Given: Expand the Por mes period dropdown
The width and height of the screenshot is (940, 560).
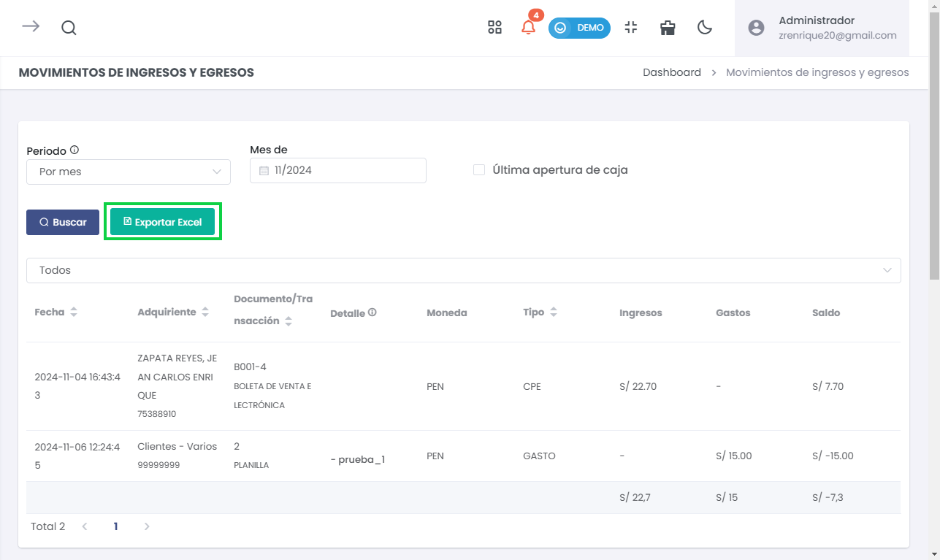Looking at the screenshot, I should 129,172.
